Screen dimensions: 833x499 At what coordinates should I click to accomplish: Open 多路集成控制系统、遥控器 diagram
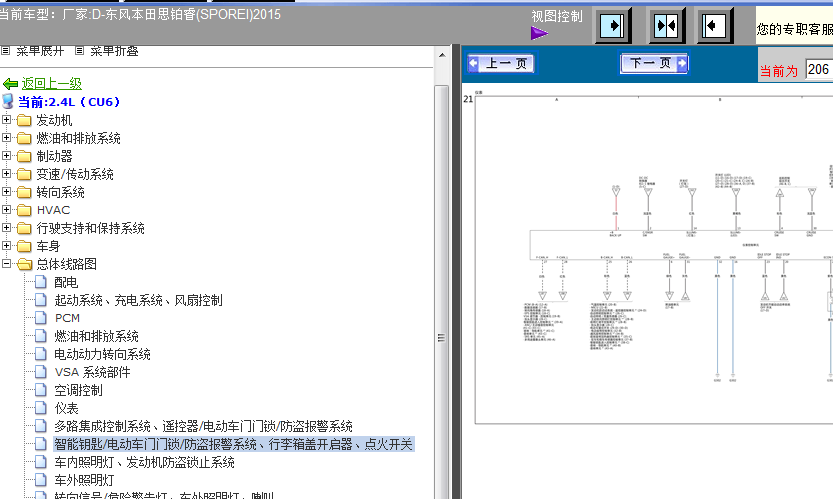tap(203, 426)
